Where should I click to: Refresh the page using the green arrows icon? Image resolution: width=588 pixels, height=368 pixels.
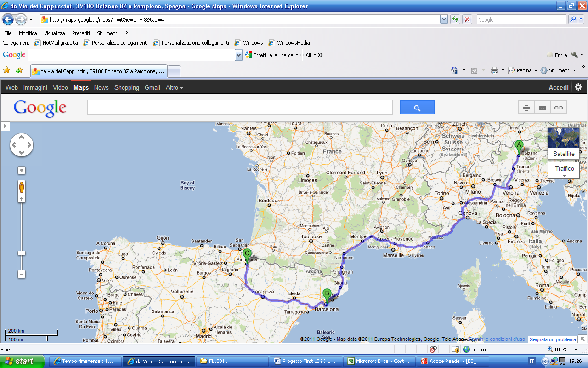(x=455, y=19)
